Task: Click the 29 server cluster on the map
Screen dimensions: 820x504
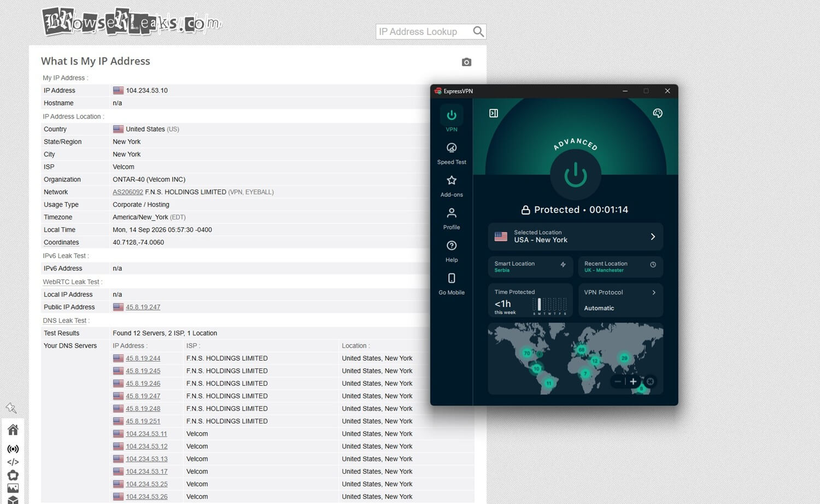Action: click(x=624, y=358)
